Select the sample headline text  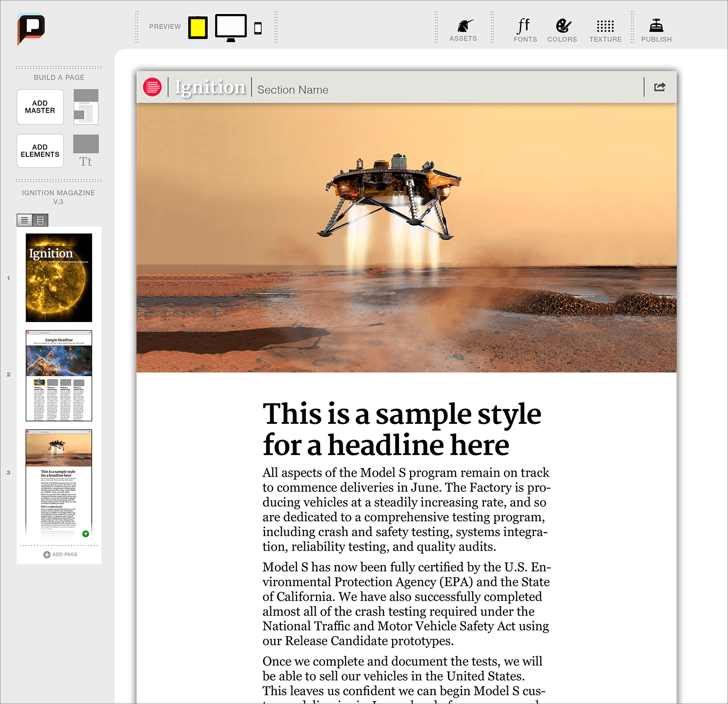tap(402, 429)
